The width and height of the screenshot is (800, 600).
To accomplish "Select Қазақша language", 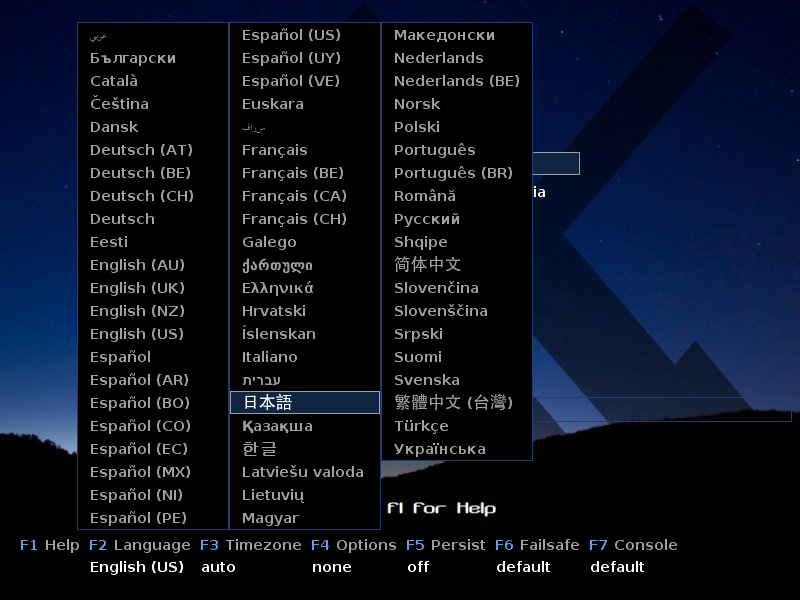I will tap(277, 426).
